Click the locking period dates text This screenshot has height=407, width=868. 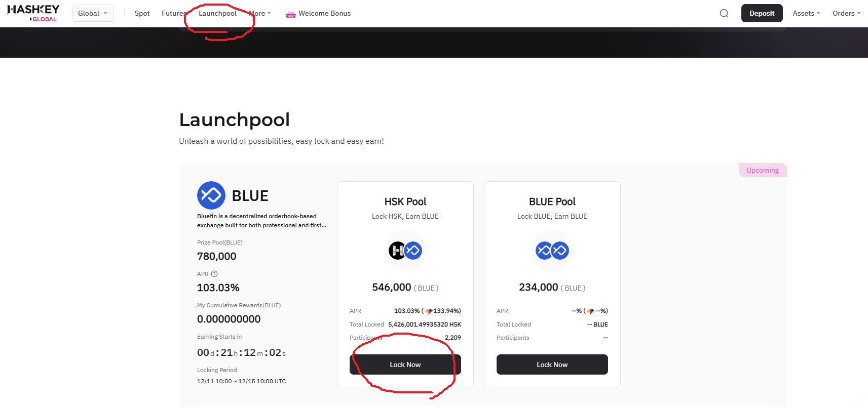coord(241,381)
